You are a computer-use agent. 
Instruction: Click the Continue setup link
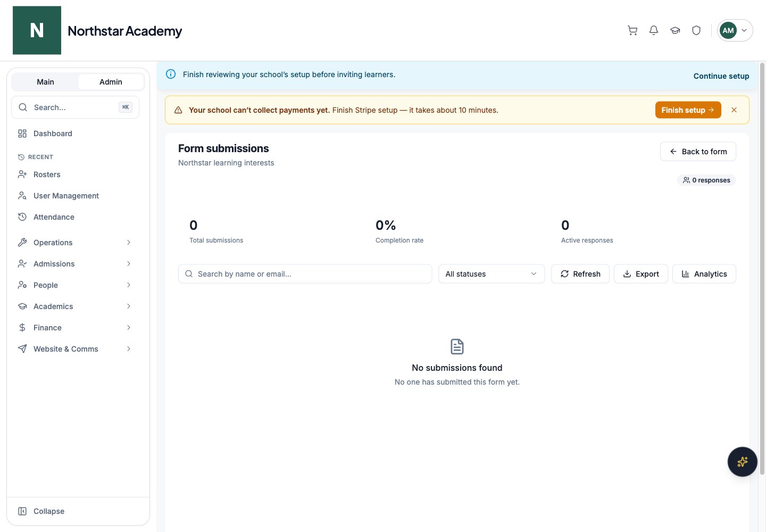pyautogui.click(x=721, y=76)
